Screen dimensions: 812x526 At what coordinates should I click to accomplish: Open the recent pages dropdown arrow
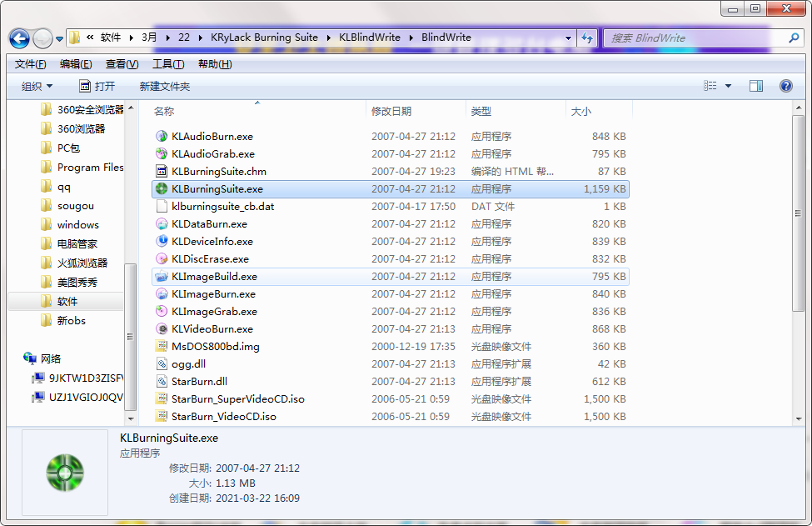point(60,39)
